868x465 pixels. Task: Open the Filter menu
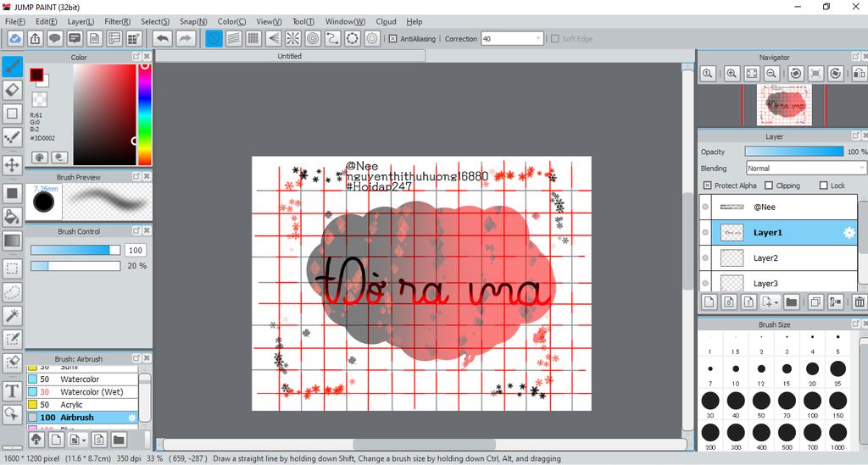(117, 21)
